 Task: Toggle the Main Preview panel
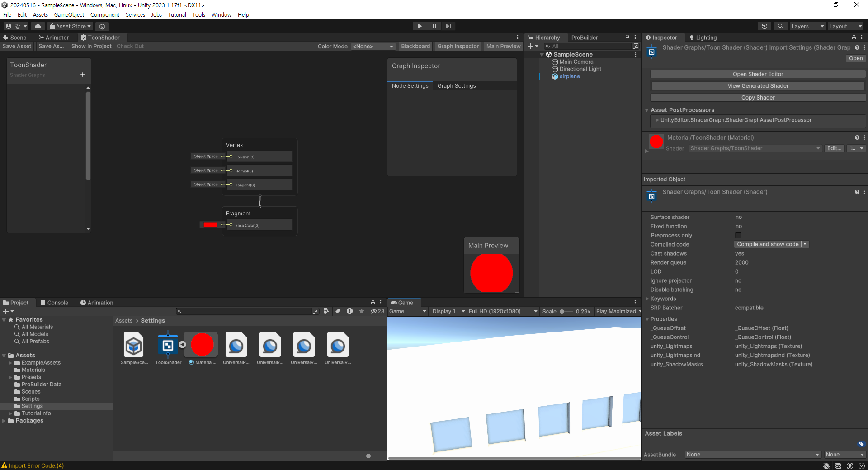pos(503,46)
